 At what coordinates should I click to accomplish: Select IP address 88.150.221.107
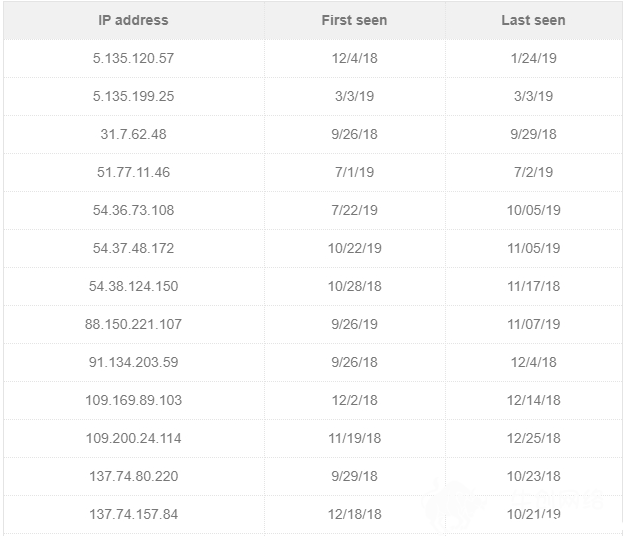click(133, 324)
